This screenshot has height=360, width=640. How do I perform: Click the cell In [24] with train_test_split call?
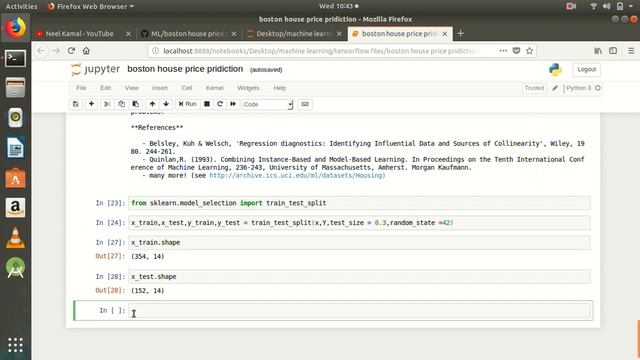point(359,222)
